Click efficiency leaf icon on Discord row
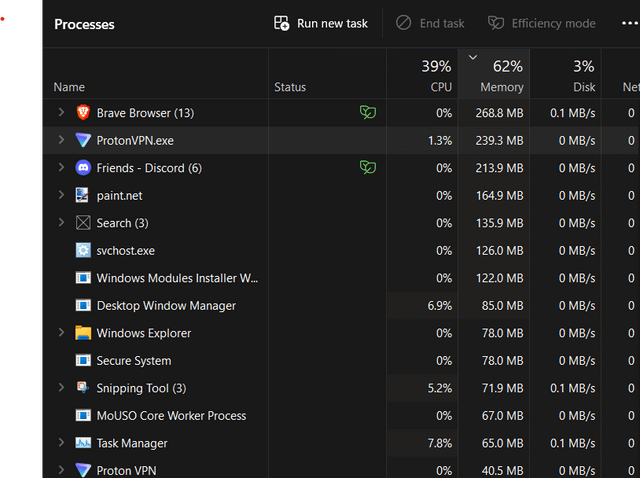640x478 pixels. [368, 167]
